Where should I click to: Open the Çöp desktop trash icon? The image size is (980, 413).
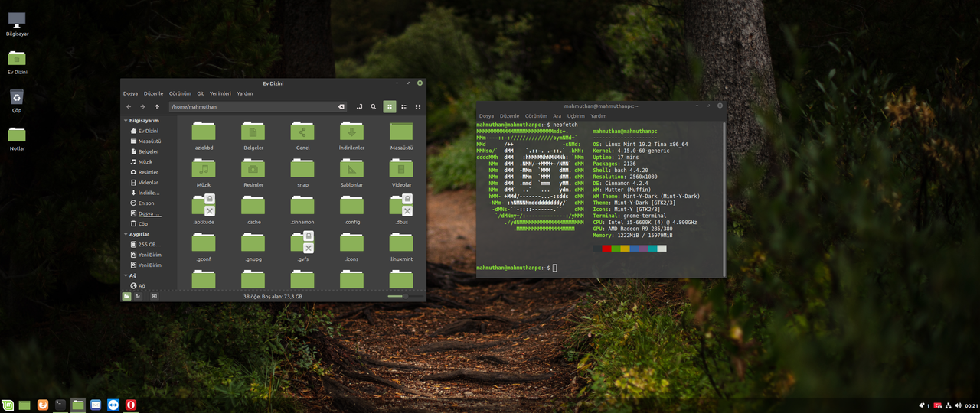pos(17,100)
